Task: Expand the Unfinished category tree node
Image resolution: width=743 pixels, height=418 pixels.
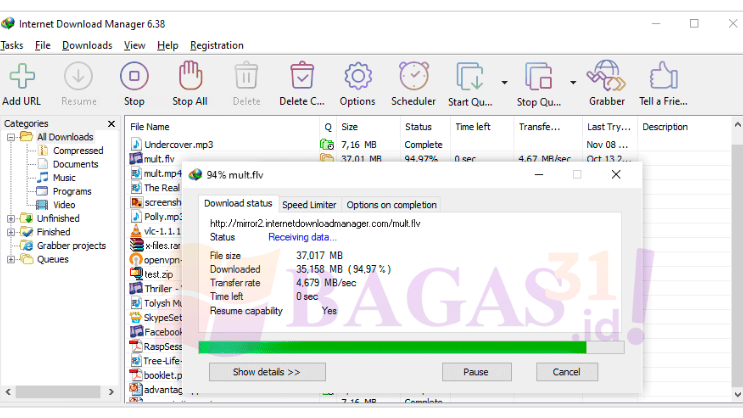Action: click(11, 219)
